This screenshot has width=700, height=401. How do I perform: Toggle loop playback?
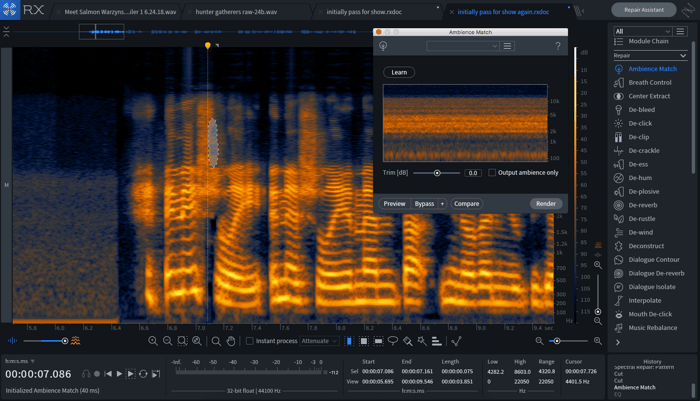point(143,374)
